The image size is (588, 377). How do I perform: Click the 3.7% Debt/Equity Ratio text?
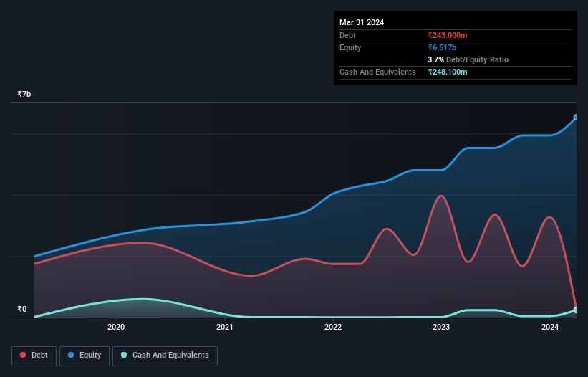[x=468, y=59]
